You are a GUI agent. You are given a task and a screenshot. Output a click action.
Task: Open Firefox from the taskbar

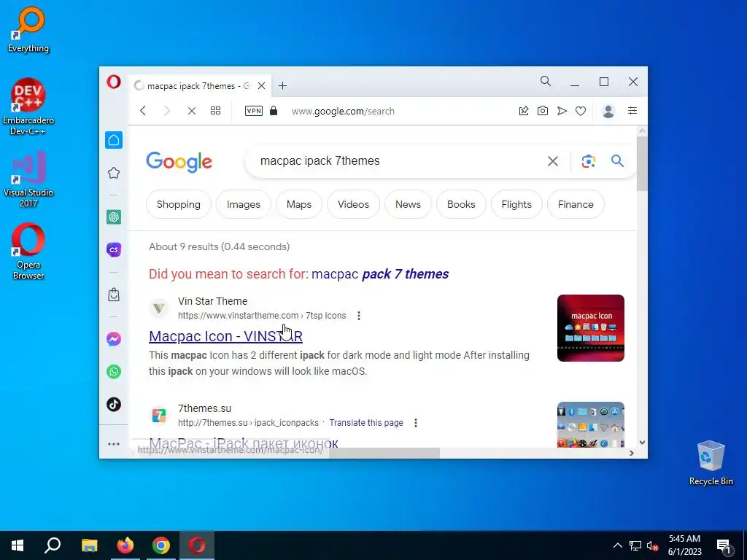pyautogui.click(x=125, y=545)
